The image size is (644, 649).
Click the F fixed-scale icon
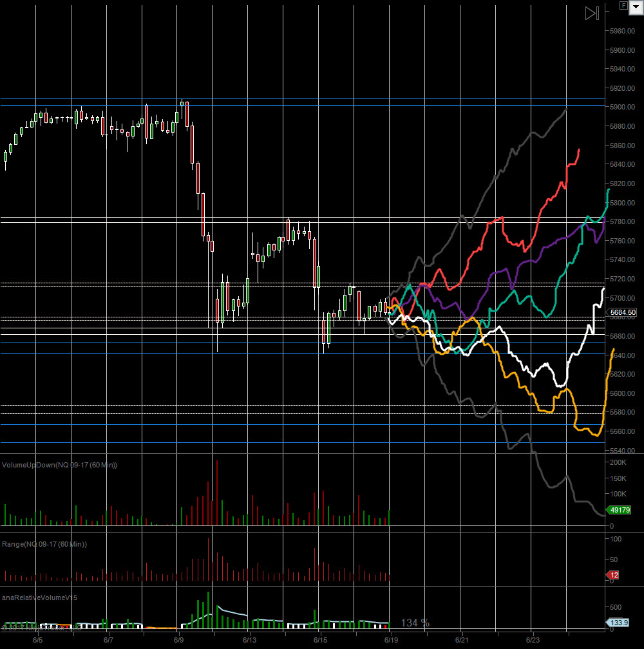point(623,5)
